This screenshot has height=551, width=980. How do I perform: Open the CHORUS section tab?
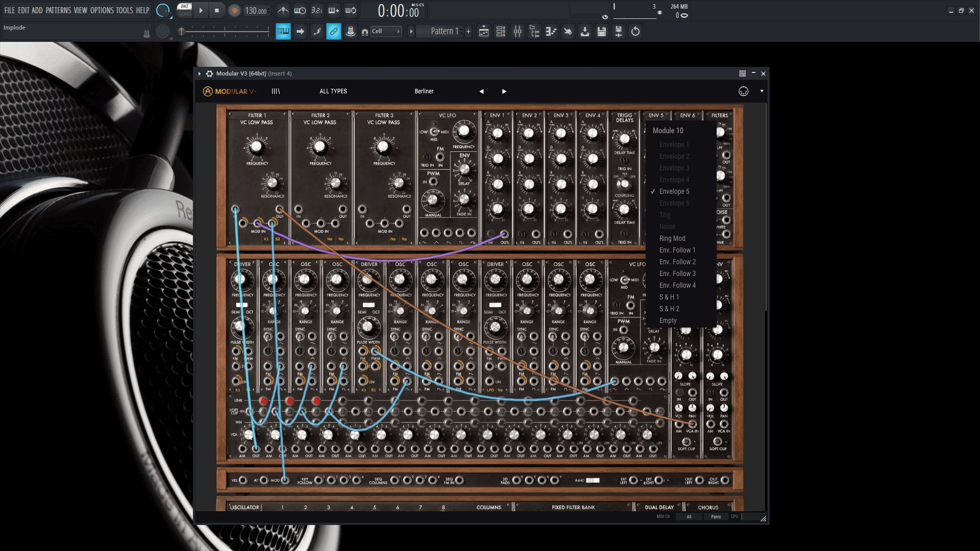[708, 507]
